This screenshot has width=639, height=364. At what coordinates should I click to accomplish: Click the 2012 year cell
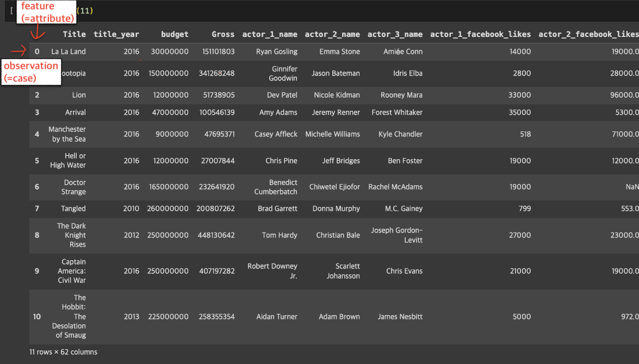pyautogui.click(x=131, y=235)
